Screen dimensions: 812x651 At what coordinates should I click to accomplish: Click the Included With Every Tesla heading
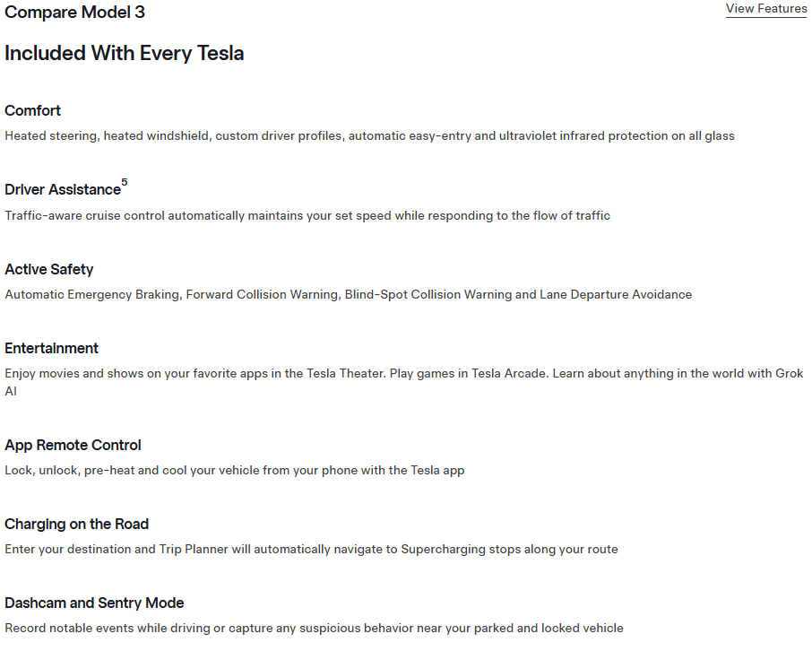[124, 53]
